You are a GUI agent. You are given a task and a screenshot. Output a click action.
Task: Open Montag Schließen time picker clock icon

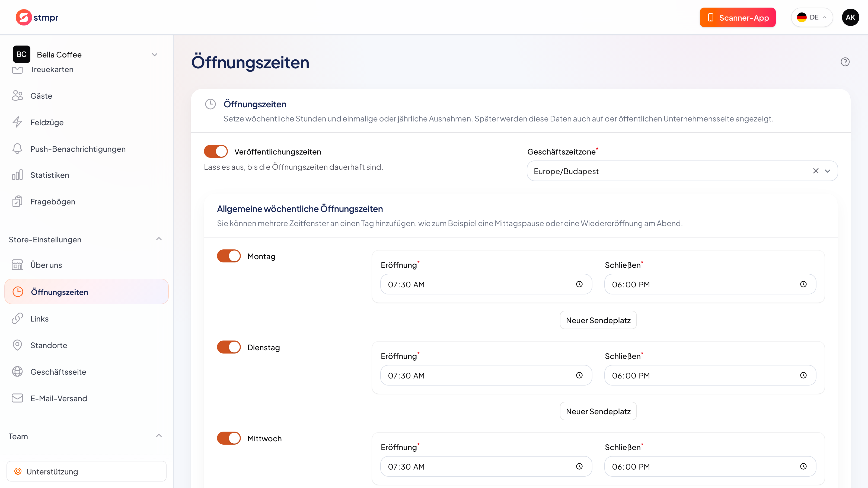tap(803, 284)
